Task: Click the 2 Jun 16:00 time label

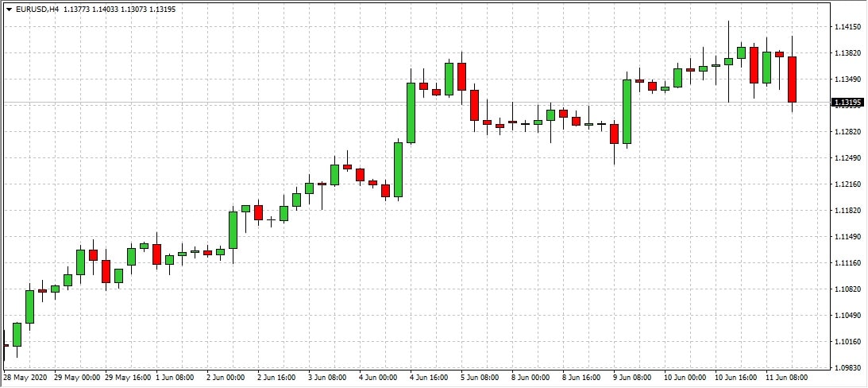Action: click(277, 378)
